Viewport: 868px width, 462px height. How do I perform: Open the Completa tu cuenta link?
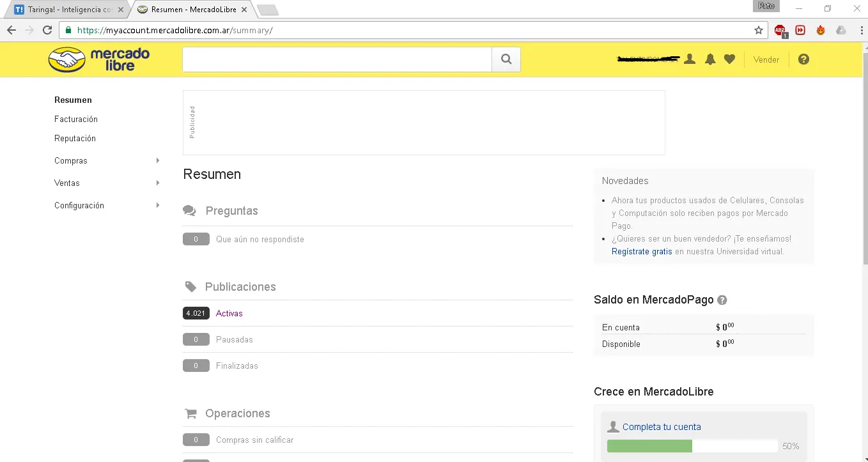662,427
